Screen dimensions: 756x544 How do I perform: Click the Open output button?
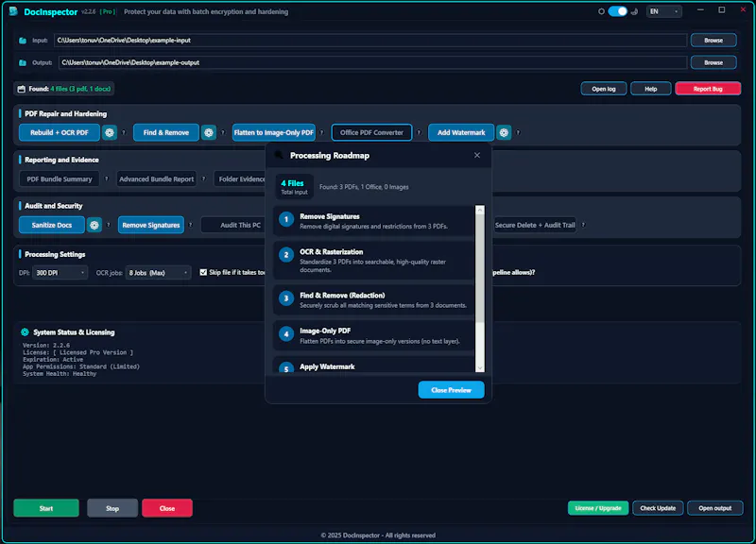tap(715, 508)
